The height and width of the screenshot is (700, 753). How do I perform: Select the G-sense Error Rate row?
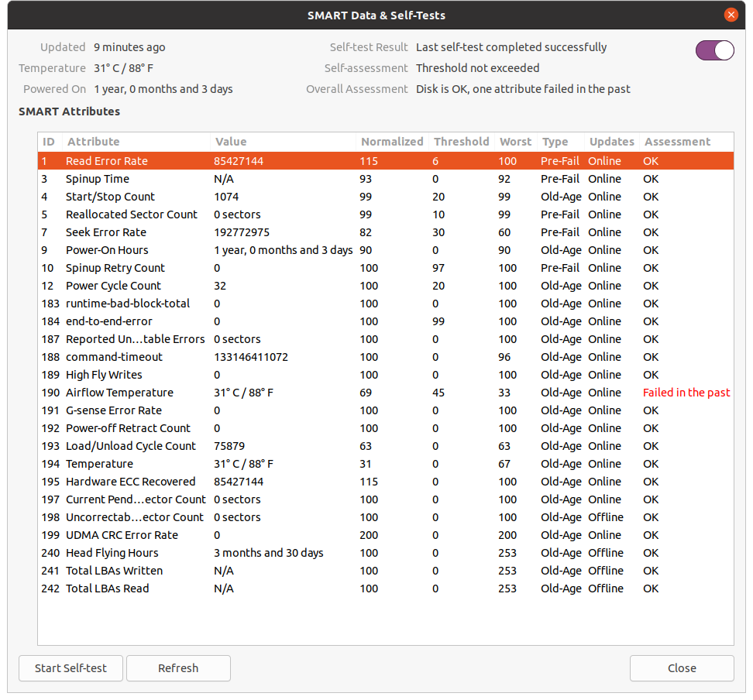pos(386,410)
